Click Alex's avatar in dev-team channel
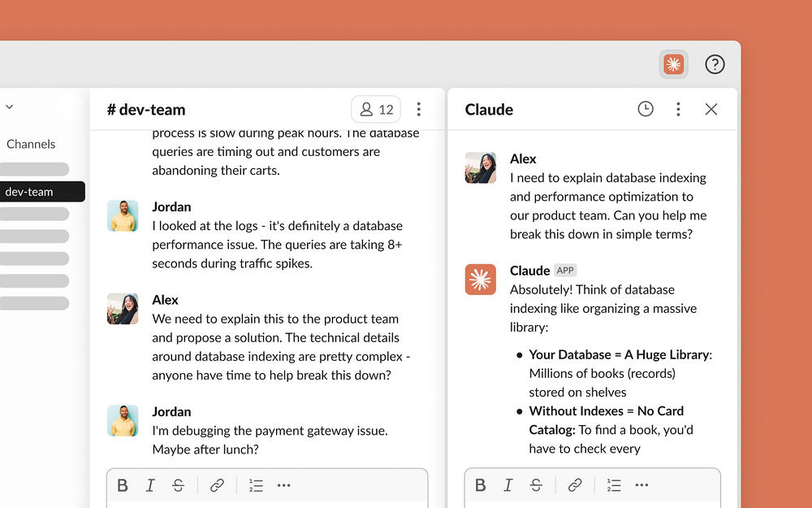Screen dimensions: 812x508 (x=123, y=309)
